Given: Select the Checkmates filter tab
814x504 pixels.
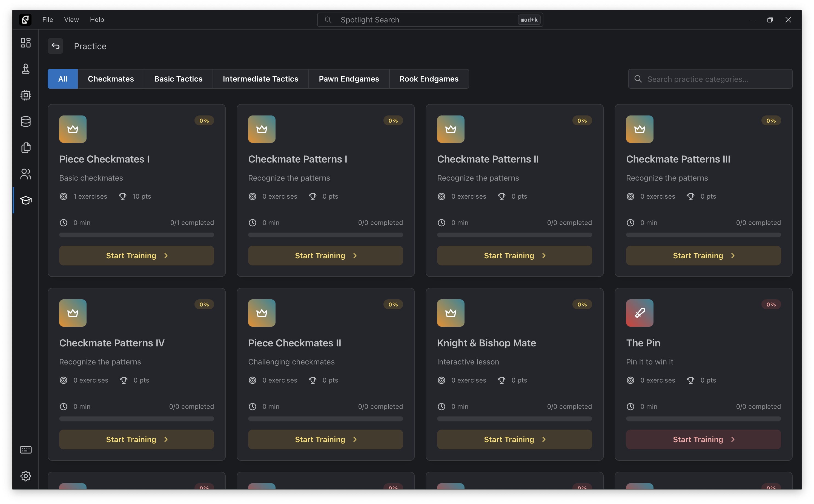Looking at the screenshot, I should click(x=111, y=79).
